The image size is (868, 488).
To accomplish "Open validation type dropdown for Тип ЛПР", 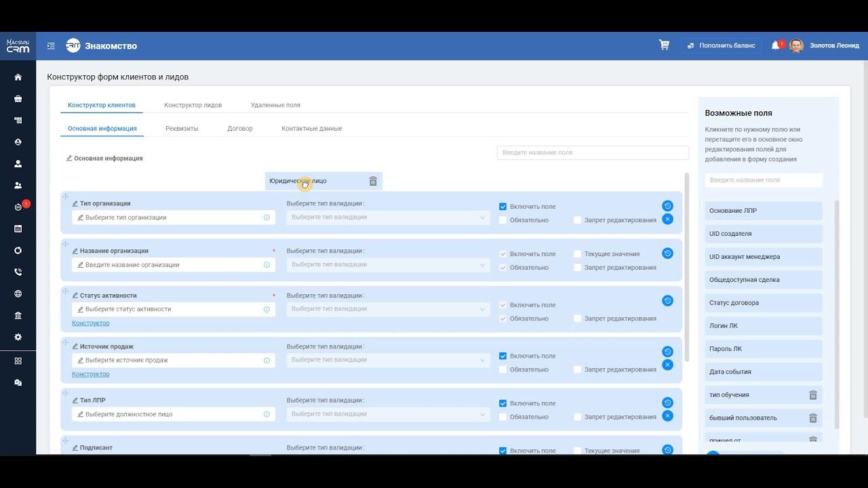I will 388,414.
